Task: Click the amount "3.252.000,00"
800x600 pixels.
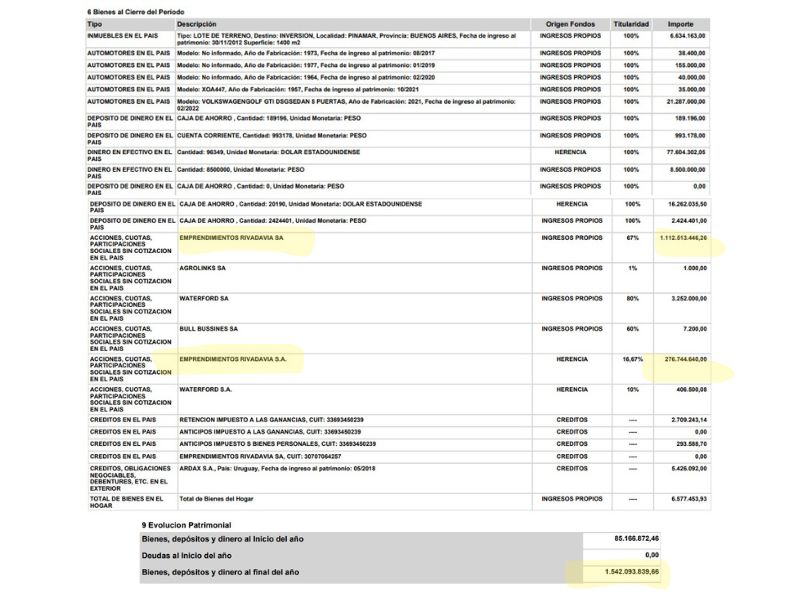Action: tap(689, 298)
